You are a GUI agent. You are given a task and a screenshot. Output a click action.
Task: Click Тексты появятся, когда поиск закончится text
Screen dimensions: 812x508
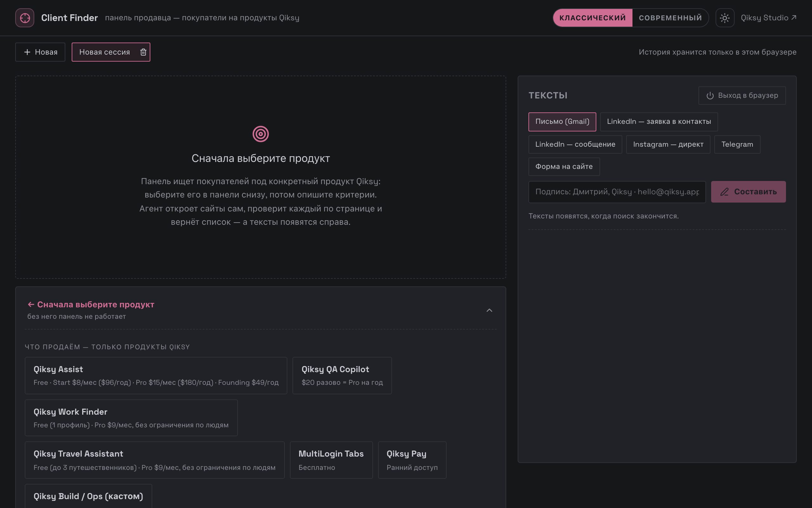[603, 216]
